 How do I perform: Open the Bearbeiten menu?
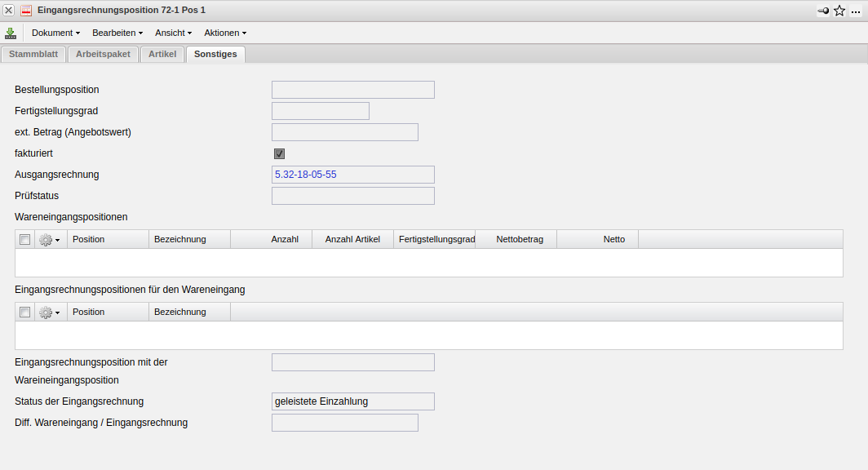[x=117, y=33]
